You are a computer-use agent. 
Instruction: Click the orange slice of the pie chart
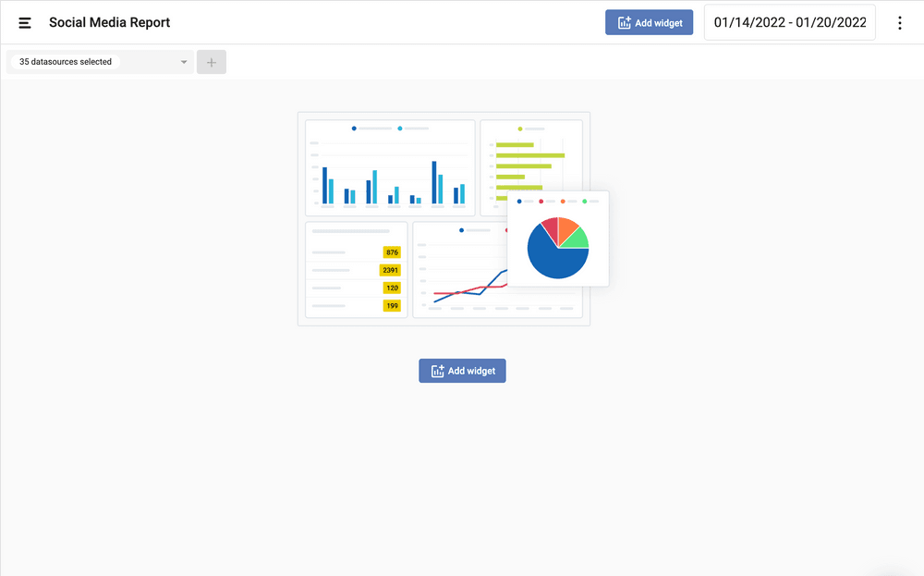tap(566, 227)
